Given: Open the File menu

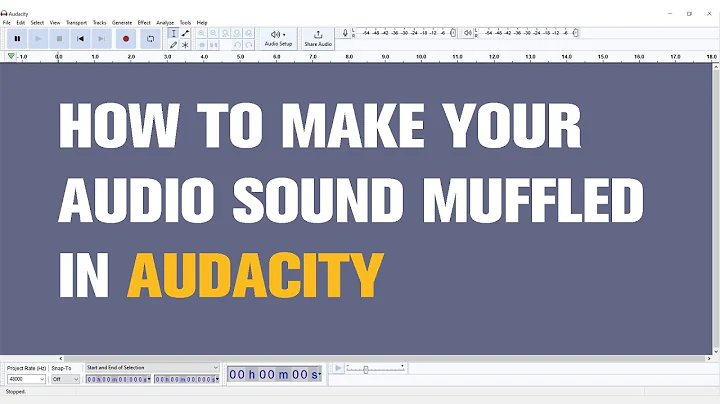Looking at the screenshot, I should tap(7, 22).
